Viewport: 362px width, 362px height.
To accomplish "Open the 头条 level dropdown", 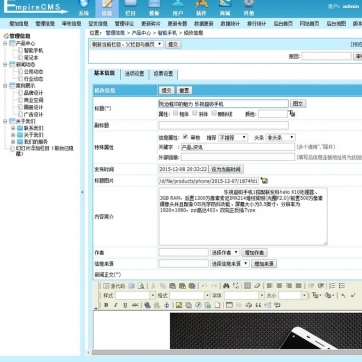I will coord(280,137).
